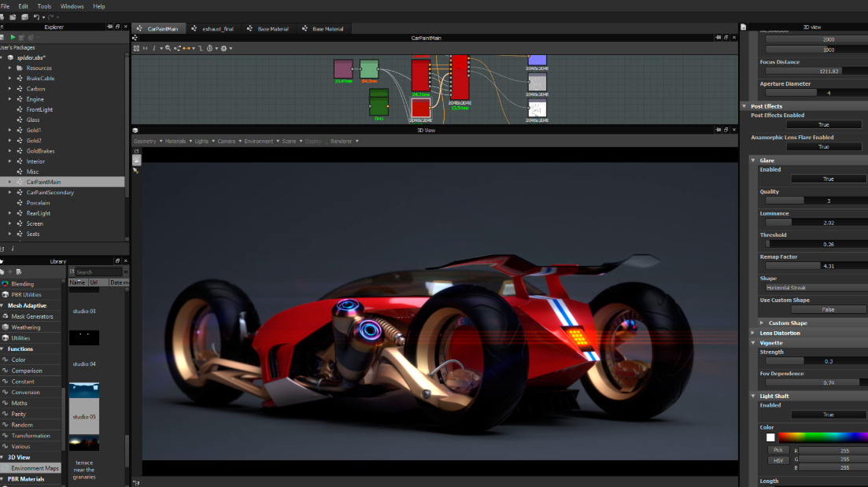Select the dark green node labeled 0ms
The image size is (868, 487).
(x=379, y=101)
